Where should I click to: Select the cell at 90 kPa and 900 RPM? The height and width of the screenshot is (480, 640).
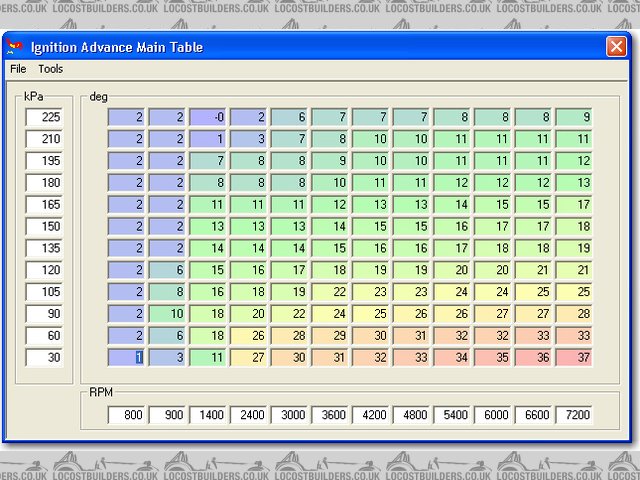click(x=168, y=314)
